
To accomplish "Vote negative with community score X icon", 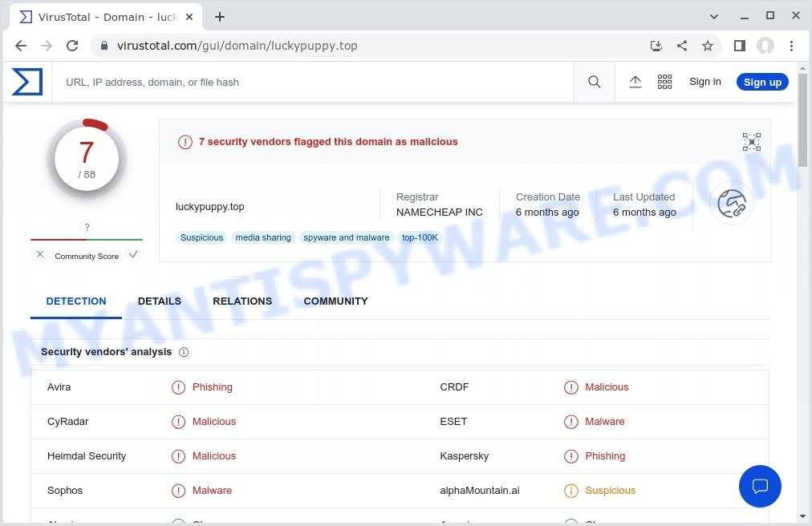I will 40,255.
